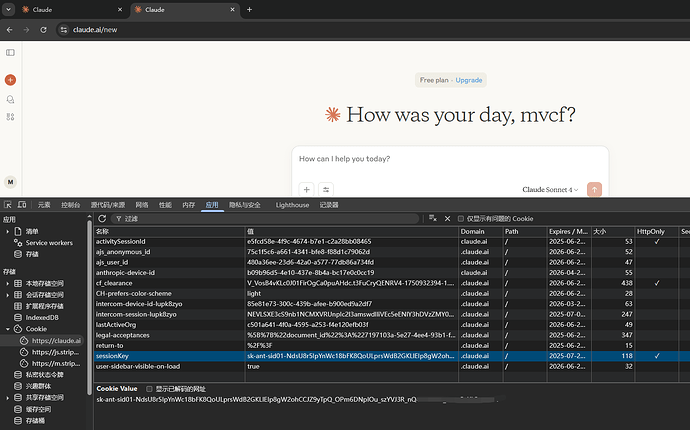Viewport: 690px width, 430px height.
Task: Collapse the Cookie tree node
Action: pos(7,329)
